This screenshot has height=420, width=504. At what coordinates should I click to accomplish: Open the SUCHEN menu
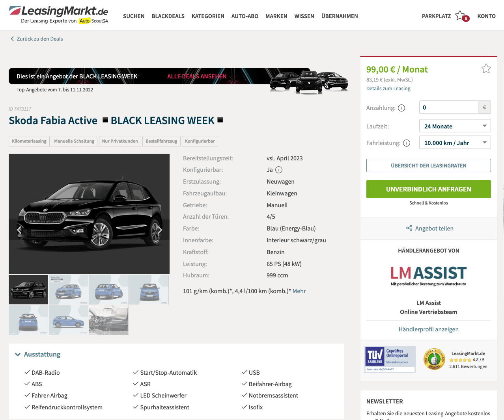click(x=134, y=16)
